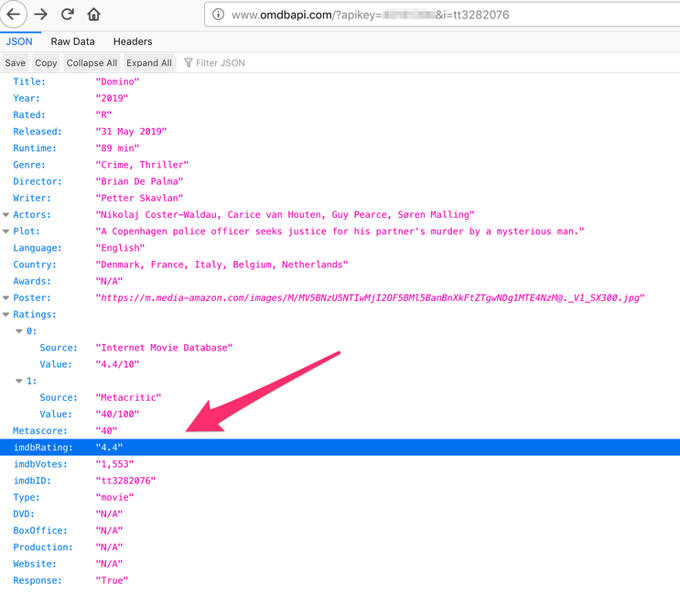
Task: Select the Country value starting with Denmark
Action: (221, 265)
